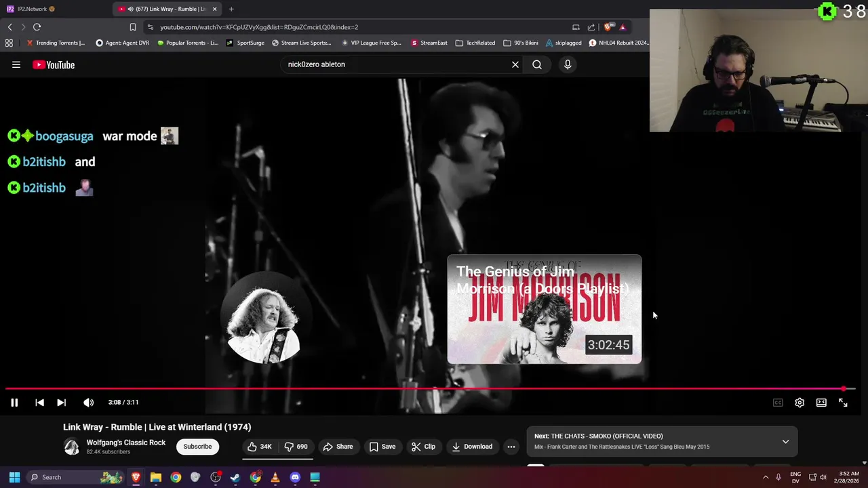868x488 pixels.
Task: Pause the video playback
Action: [x=14, y=403]
